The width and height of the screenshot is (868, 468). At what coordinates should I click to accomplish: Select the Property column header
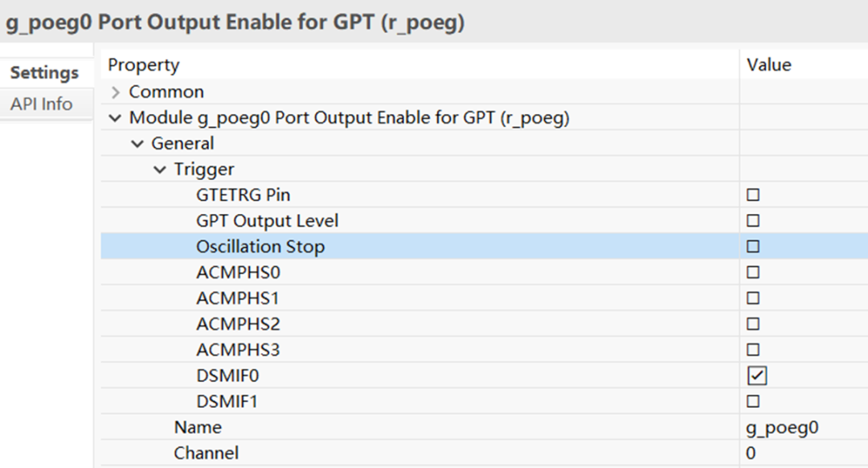point(143,65)
